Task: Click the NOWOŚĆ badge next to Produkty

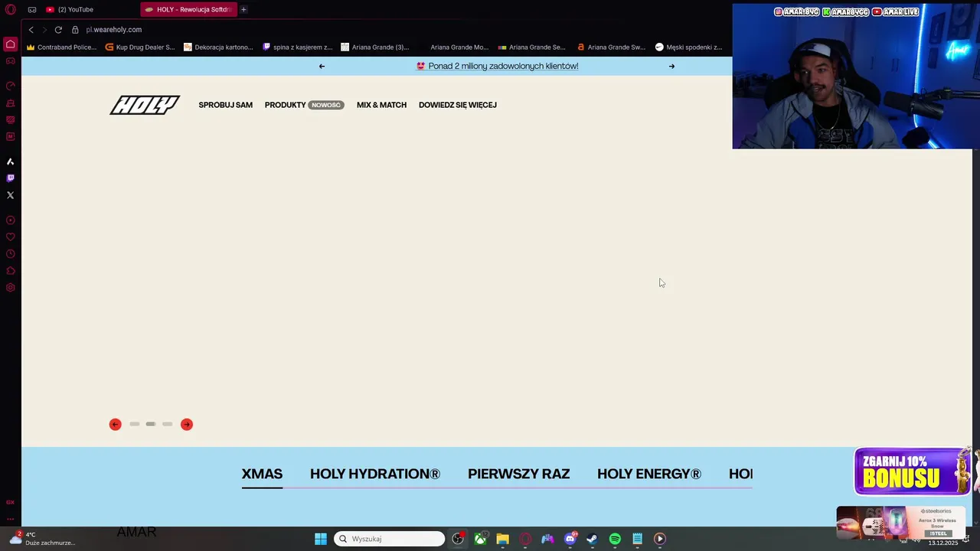Action: click(326, 105)
